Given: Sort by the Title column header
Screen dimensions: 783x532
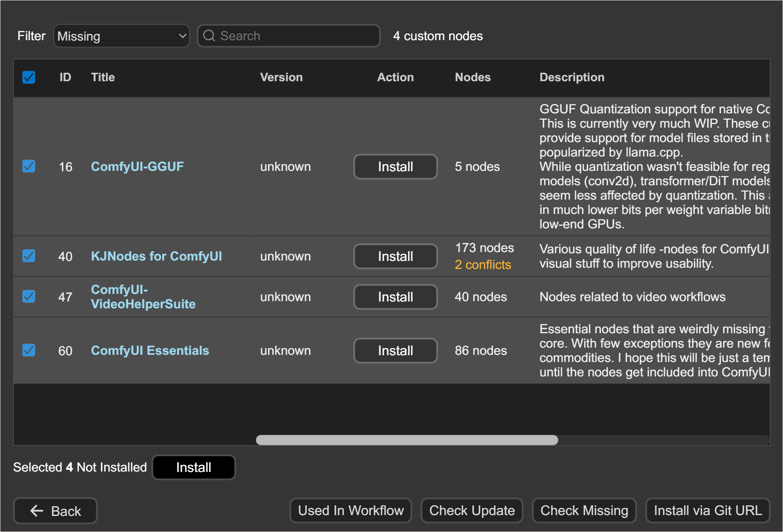Looking at the screenshot, I should point(103,77).
